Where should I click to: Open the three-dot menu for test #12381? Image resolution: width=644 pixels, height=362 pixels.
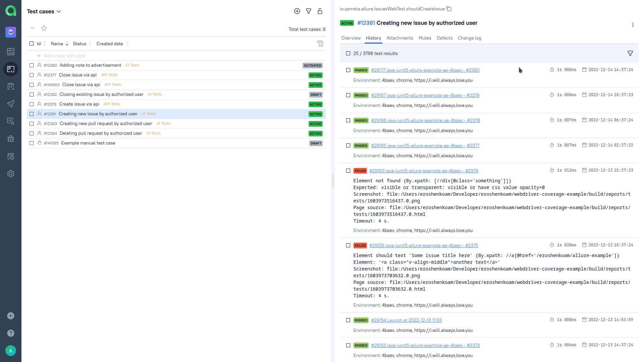633,25
